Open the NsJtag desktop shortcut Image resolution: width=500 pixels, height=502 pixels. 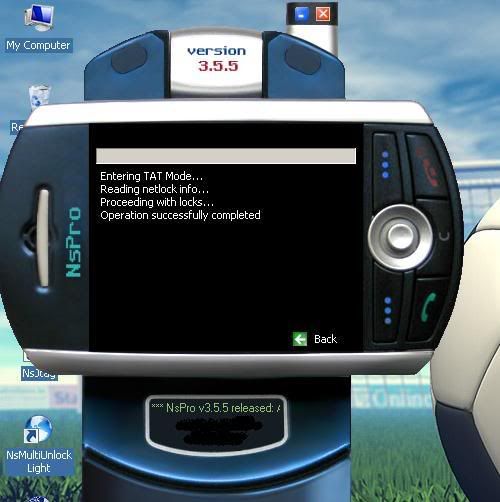coord(39,373)
